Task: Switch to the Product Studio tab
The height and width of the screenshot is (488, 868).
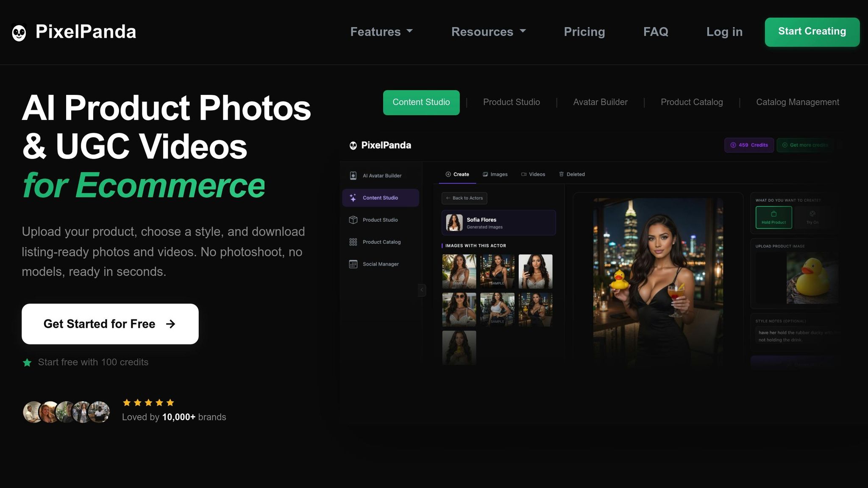Action: (511, 102)
